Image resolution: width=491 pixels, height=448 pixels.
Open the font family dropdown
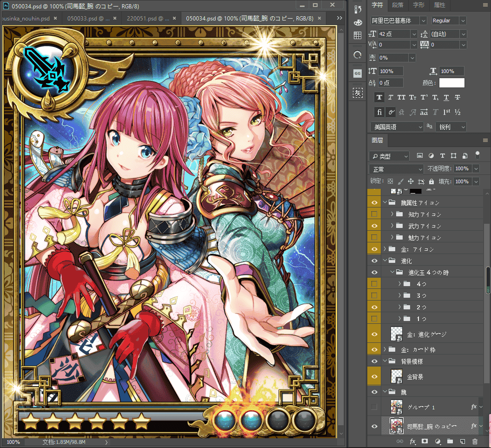423,20
